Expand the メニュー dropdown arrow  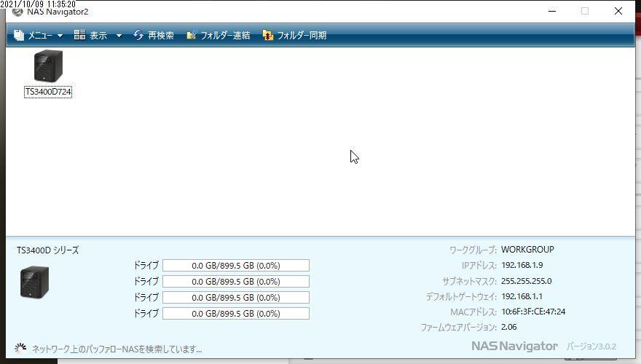click(x=60, y=36)
